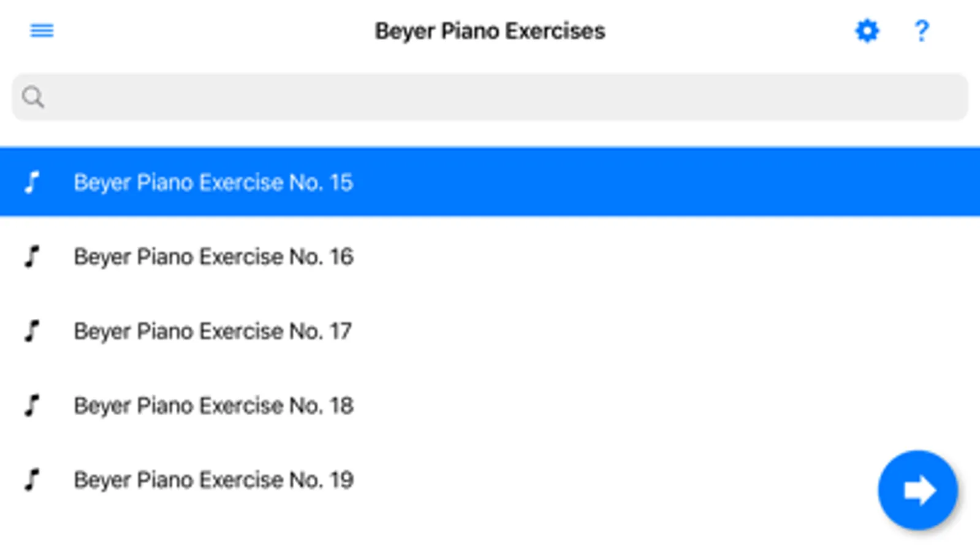Screen dimensions: 980x552
Task: Click music note icon beside Exercise No. 15
Action: coord(32,182)
